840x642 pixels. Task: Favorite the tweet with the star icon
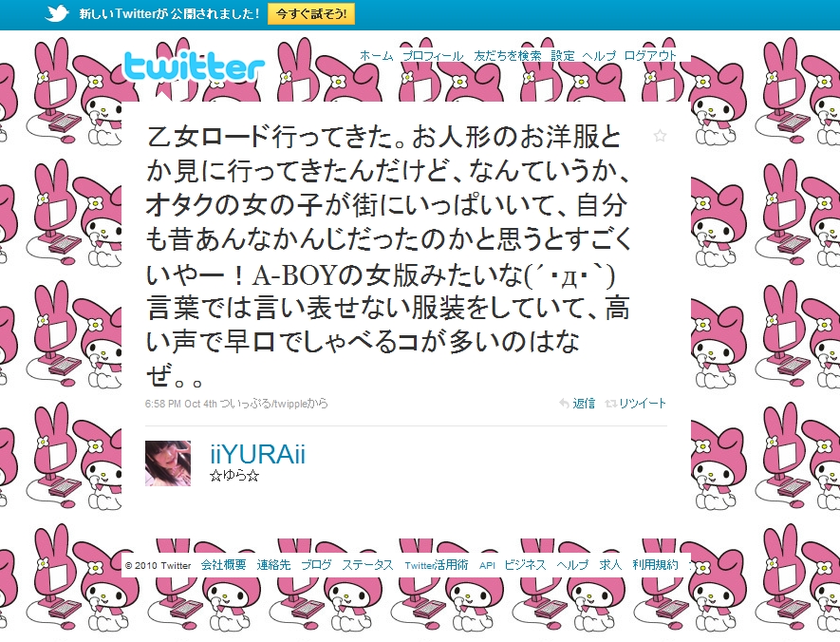coord(660,136)
